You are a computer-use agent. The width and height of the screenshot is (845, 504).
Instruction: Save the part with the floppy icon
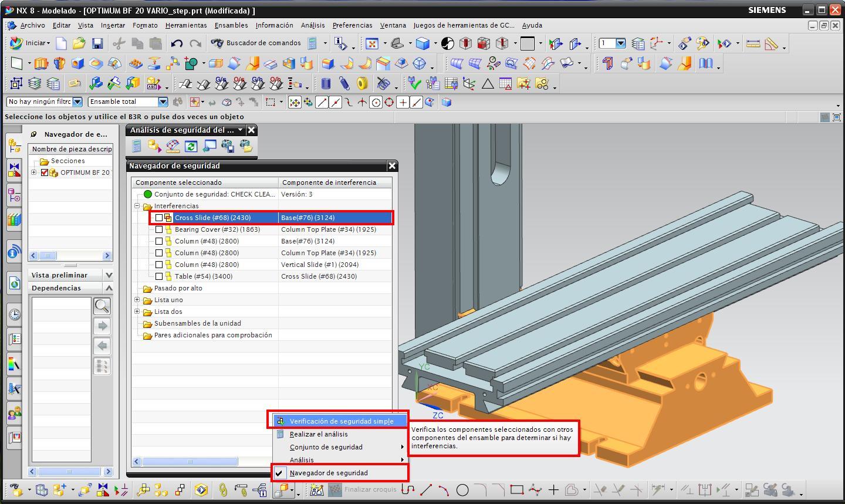pos(97,43)
